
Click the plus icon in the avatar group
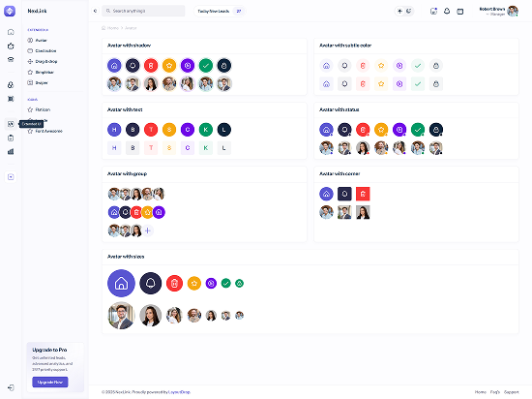148,230
